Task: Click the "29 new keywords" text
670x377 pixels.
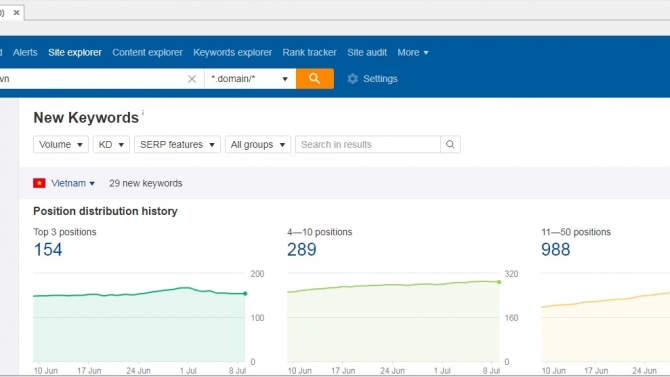Action: [146, 183]
